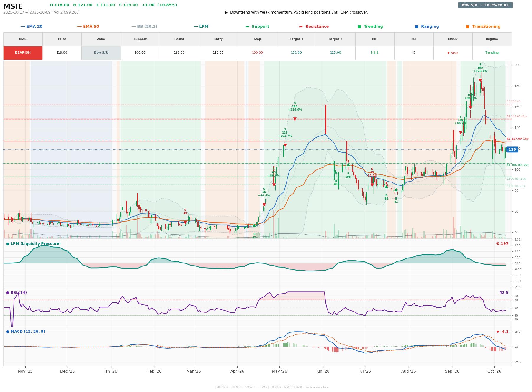Viewport: 532px width, 392px height.
Task: Click the S1 106.00 (7x) support label
Action: (518, 165)
